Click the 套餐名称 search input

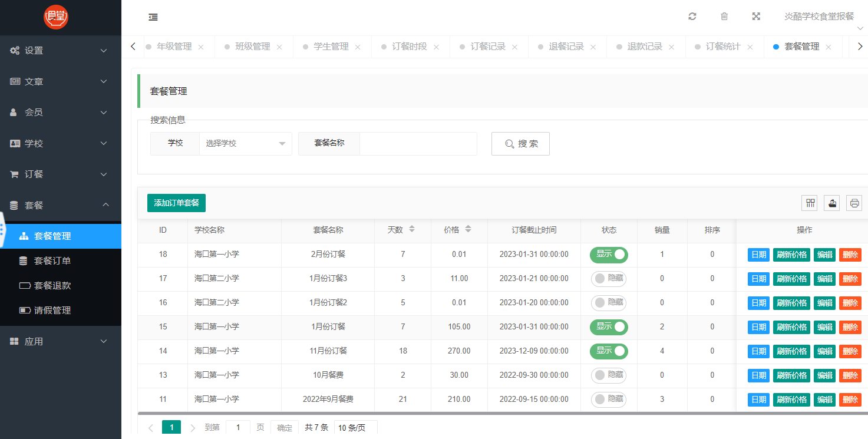418,143
